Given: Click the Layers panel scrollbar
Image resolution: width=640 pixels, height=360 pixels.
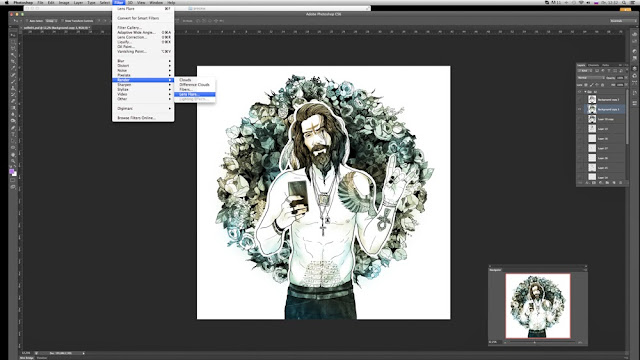Looking at the screenshot, I should tap(627, 118).
